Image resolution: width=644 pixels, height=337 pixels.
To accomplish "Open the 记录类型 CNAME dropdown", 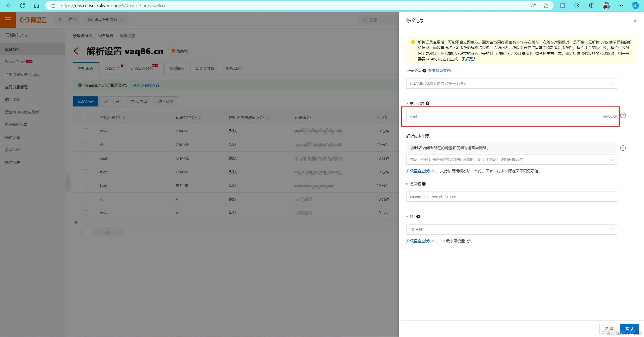I will pyautogui.click(x=511, y=84).
